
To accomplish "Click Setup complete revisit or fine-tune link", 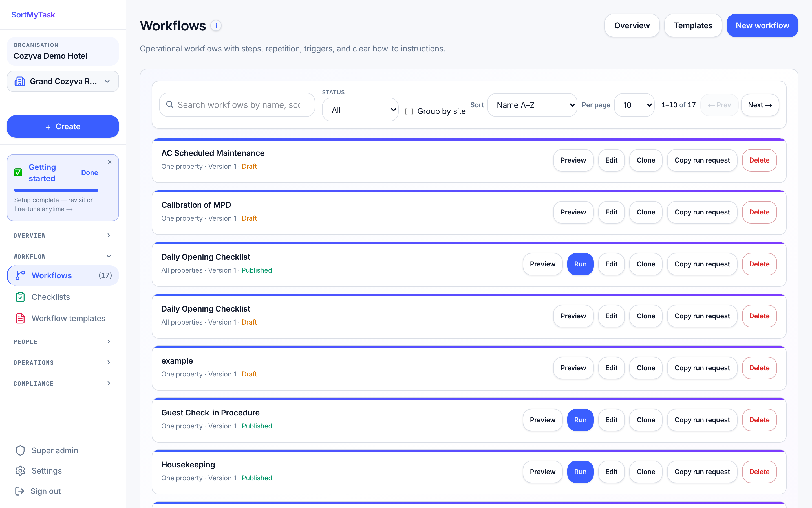I will point(53,204).
